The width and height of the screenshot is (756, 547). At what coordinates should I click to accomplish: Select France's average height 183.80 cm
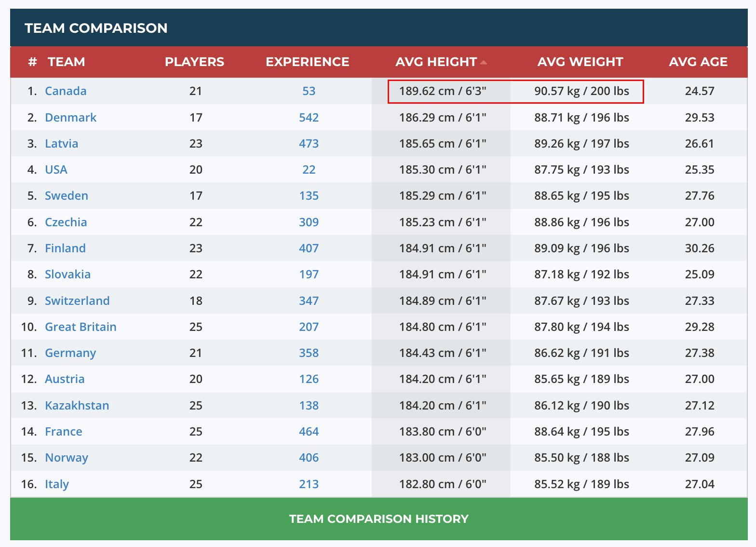coord(443,432)
